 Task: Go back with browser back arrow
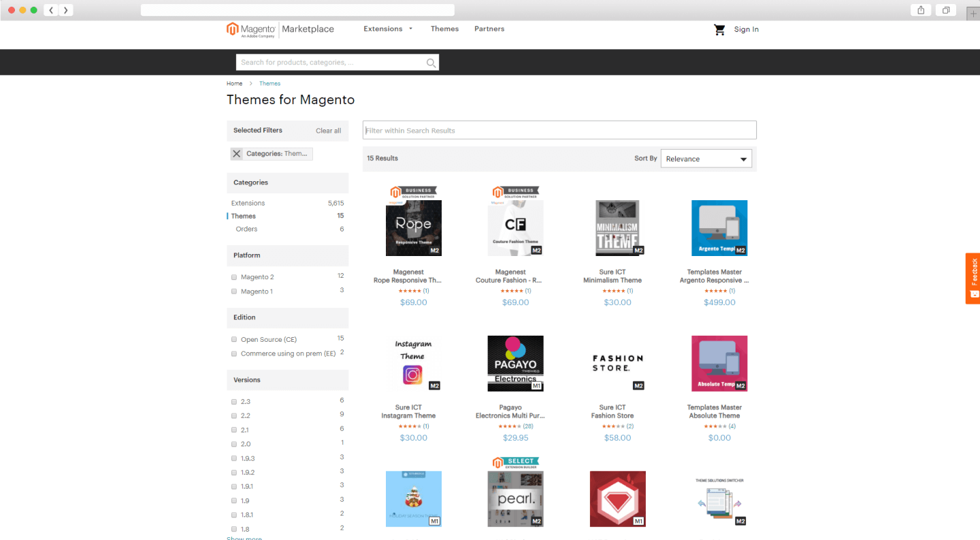(51, 10)
